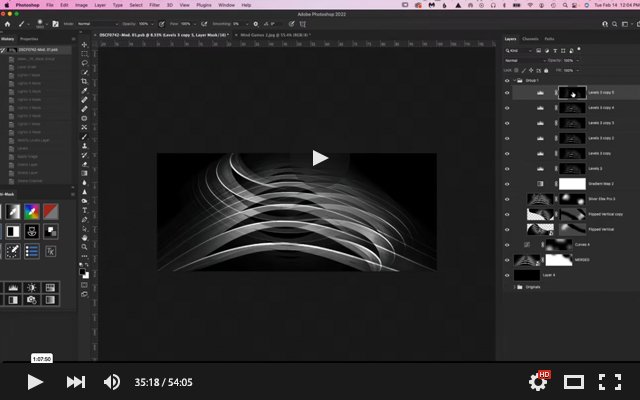Click the search icon in Photoshop options bar
Viewport: 640px width, 400px height.
615,24
